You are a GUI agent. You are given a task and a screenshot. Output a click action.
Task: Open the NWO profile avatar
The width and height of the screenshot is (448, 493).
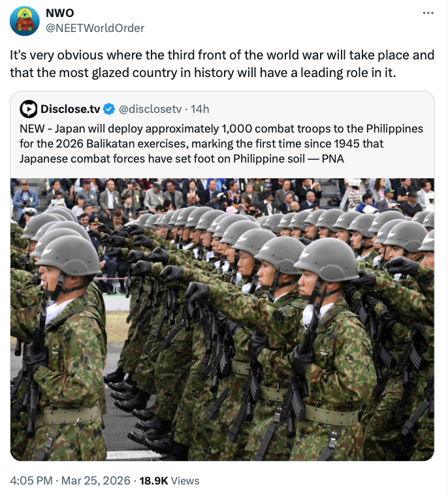pos(25,21)
